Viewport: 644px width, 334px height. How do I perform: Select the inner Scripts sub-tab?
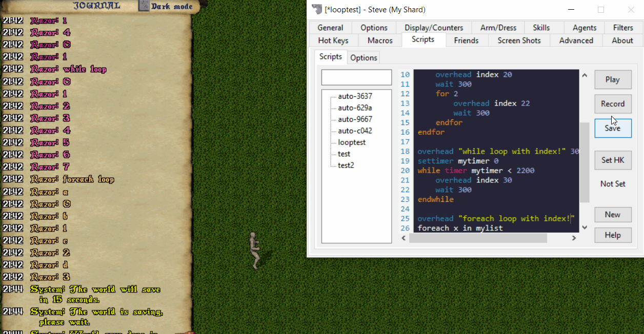pos(331,57)
